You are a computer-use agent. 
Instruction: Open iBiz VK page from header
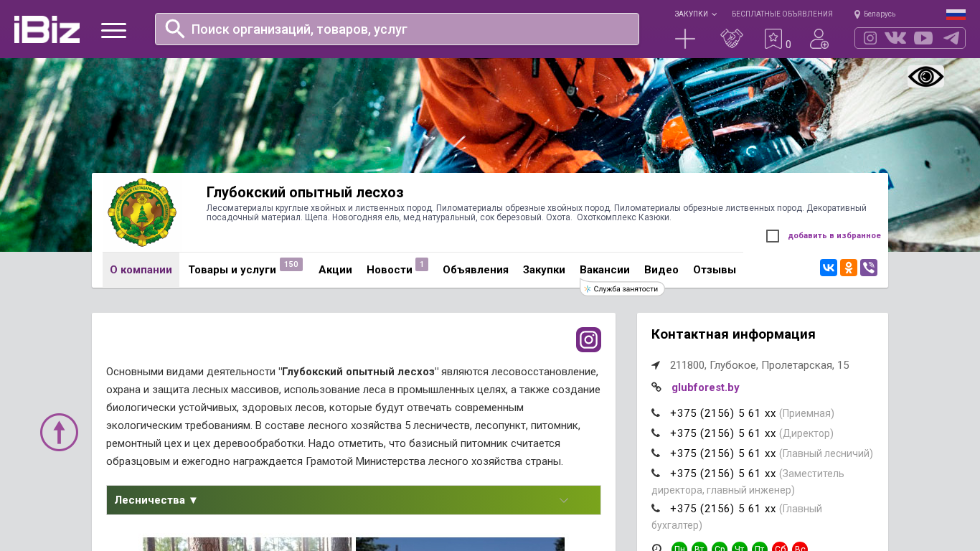pyautogui.click(x=895, y=38)
